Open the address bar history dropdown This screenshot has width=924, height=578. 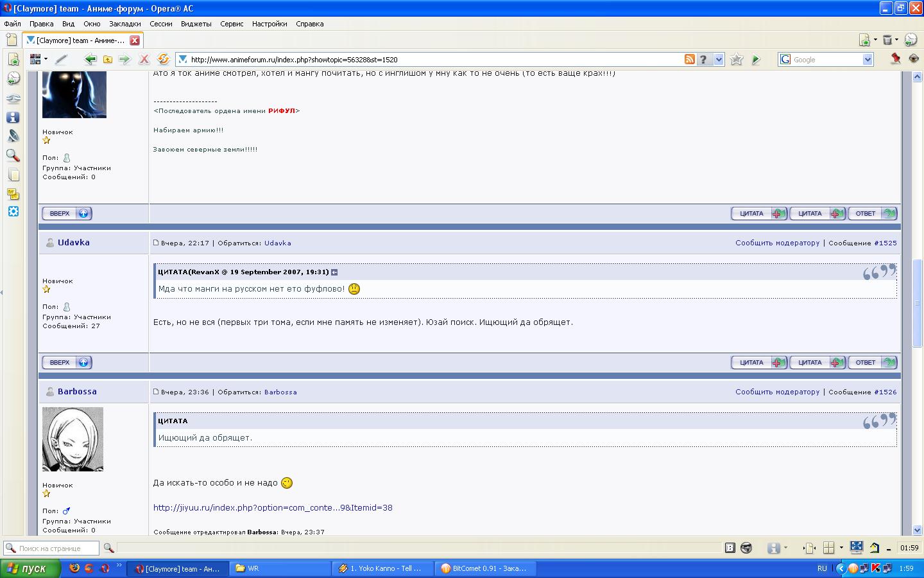coord(719,59)
